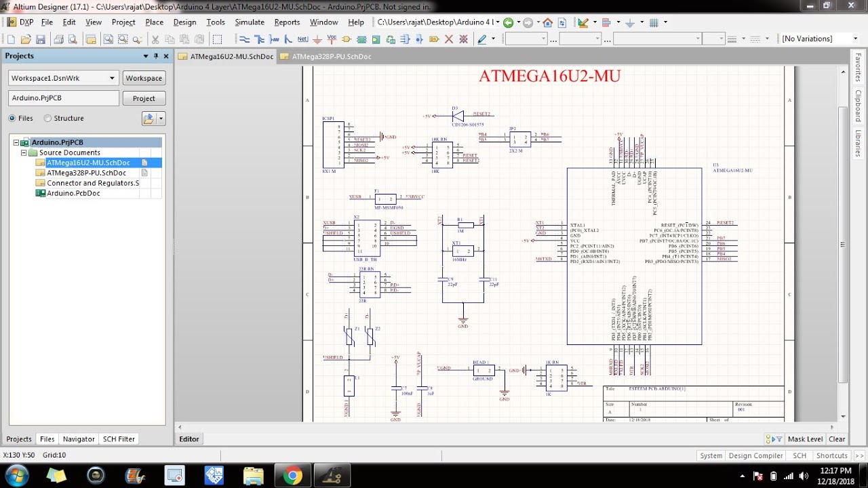Open the file path address dropdown
The image size is (868, 488).
click(498, 22)
